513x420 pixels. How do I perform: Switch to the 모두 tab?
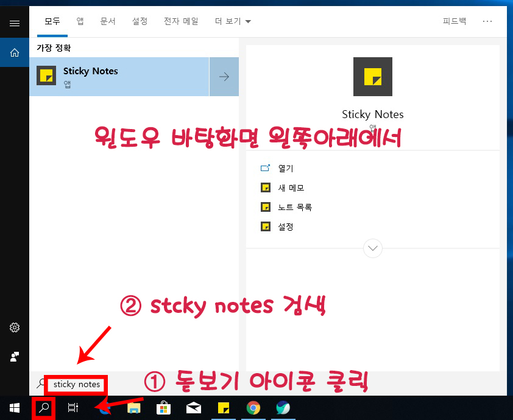[52, 21]
